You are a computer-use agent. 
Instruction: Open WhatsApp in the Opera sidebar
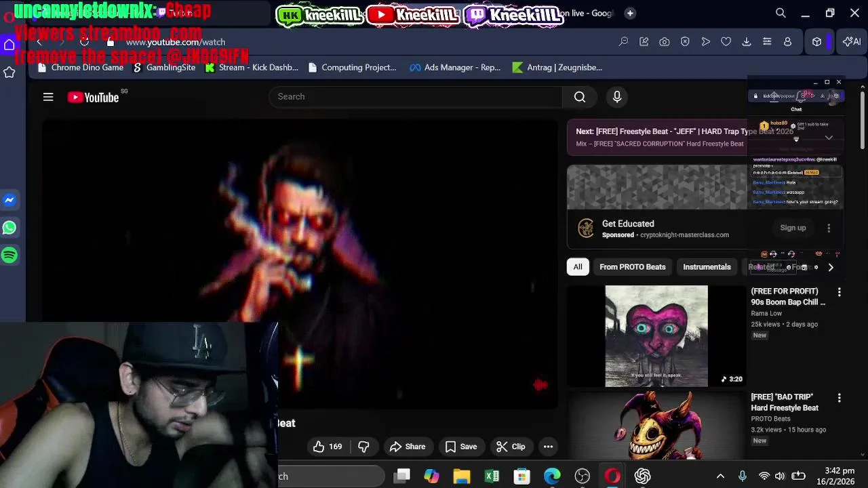9,228
